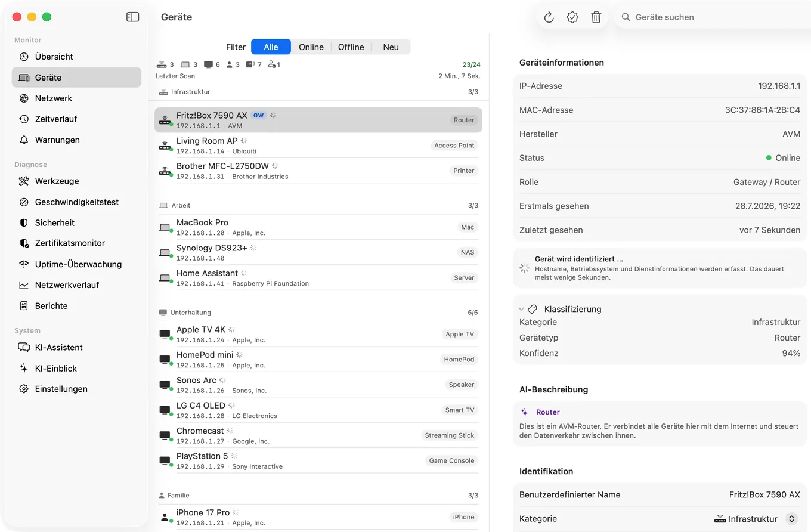Open Netzwerkverlauf chart item
This screenshot has width=811, height=532.
pyautogui.click(x=76, y=285)
